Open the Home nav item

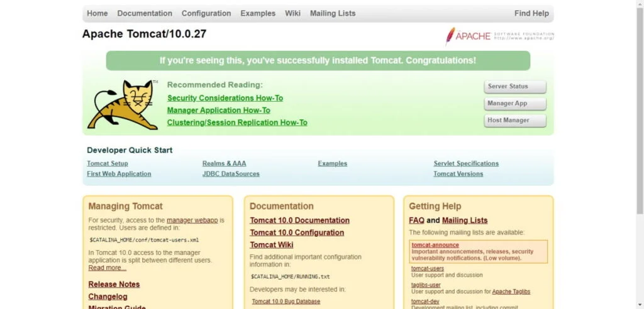pos(97,13)
